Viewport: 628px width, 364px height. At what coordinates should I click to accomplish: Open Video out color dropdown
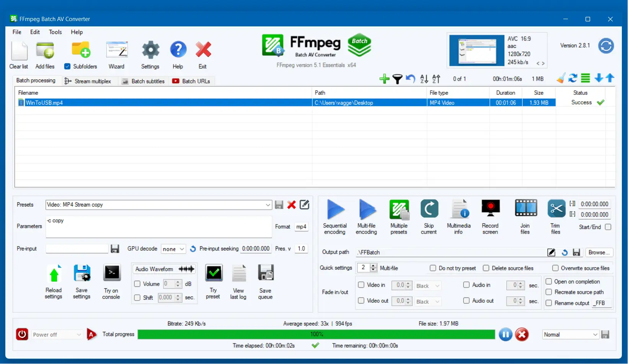(x=428, y=302)
